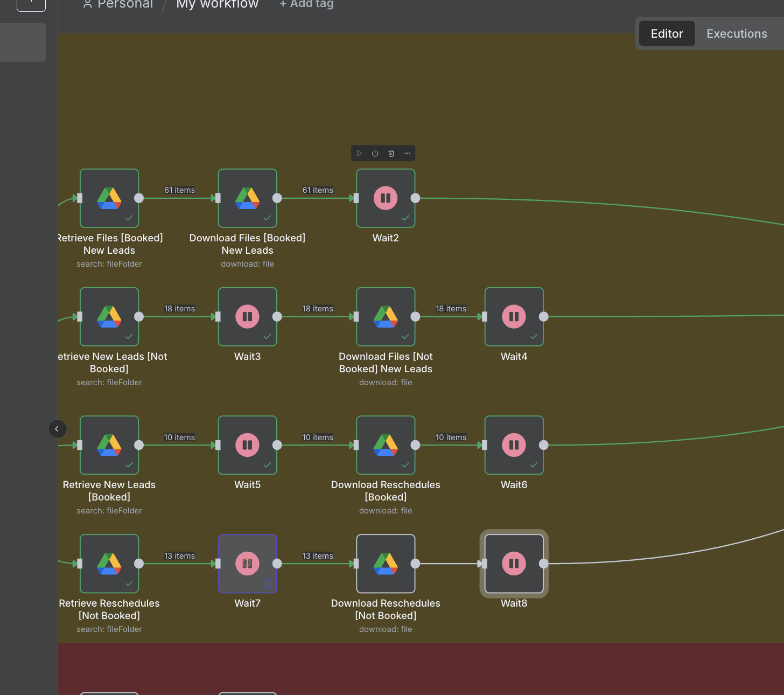Click '18 items' label before Wait3
Viewport: 784px width, 695px height.
180,309
